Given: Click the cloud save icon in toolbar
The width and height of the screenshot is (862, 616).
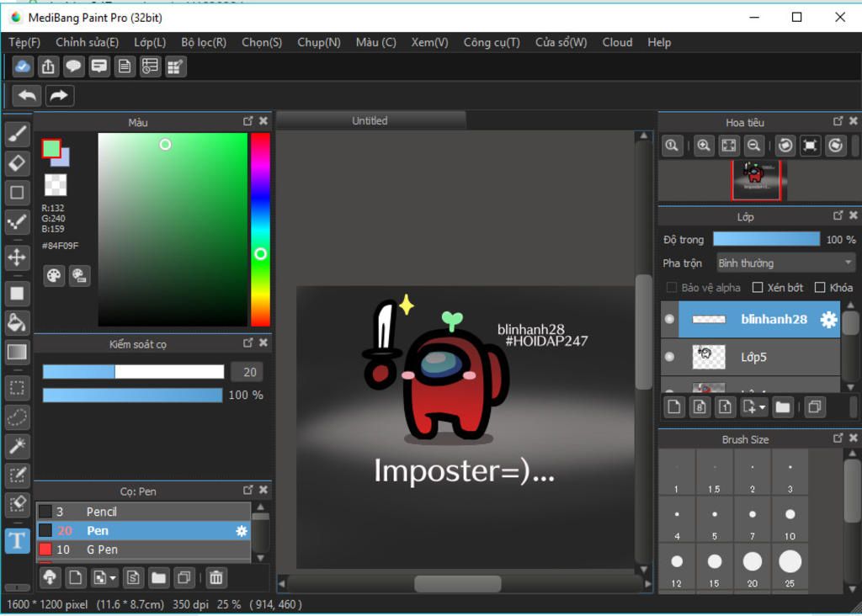Looking at the screenshot, I should [23, 66].
